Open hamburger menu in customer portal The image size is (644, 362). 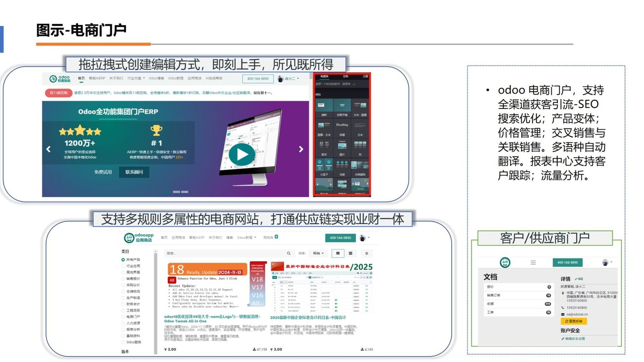533,262
